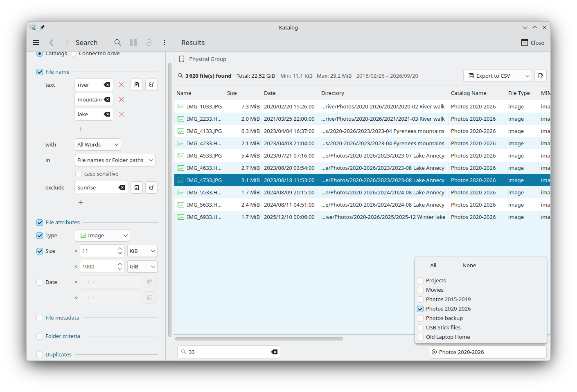
Task: Paste clipboard into exclude field
Action: [137, 187]
